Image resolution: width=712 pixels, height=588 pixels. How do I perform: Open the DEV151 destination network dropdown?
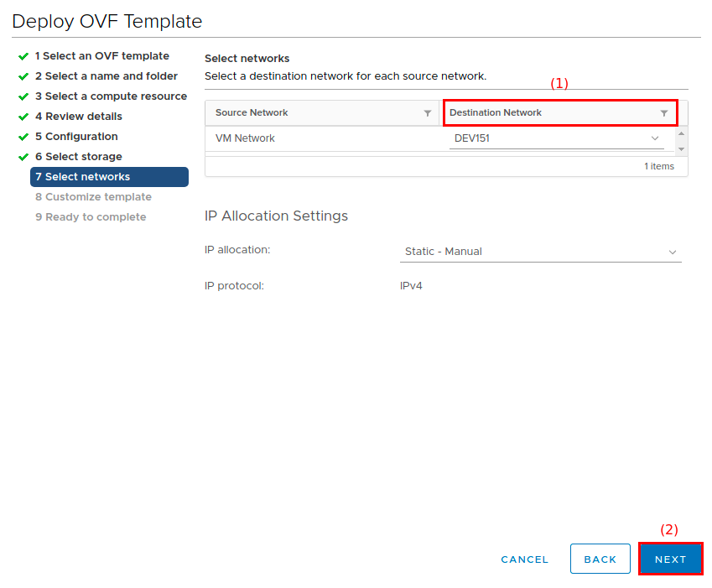(x=557, y=138)
